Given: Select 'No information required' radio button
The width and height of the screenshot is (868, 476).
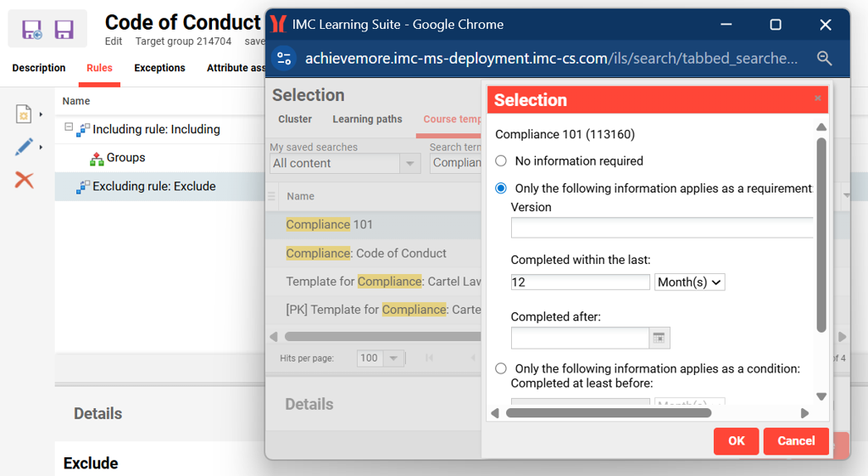Looking at the screenshot, I should point(501,161).
